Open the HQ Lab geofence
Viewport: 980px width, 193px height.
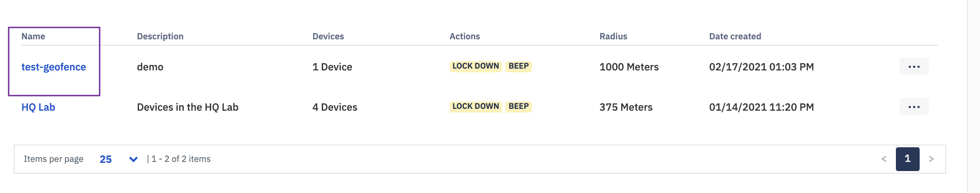click(38, 107)
